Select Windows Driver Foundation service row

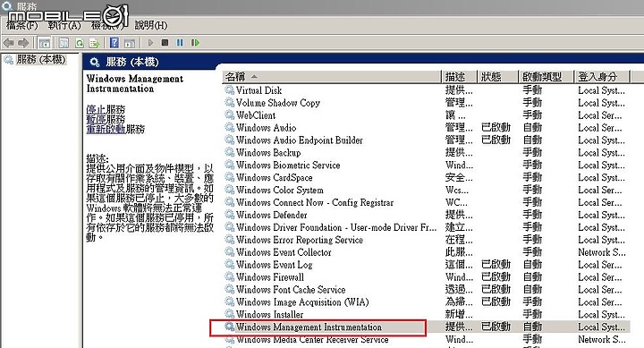click(426, 227)
